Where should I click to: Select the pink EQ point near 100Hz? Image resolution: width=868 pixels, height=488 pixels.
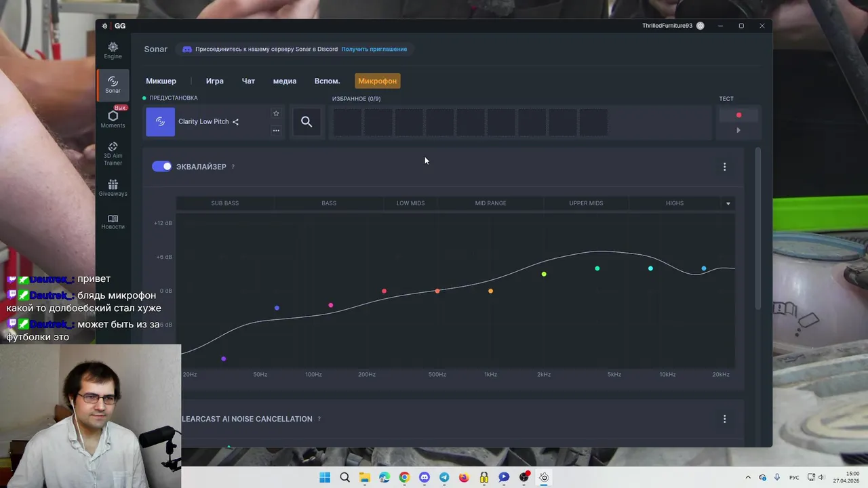point(331,305)
